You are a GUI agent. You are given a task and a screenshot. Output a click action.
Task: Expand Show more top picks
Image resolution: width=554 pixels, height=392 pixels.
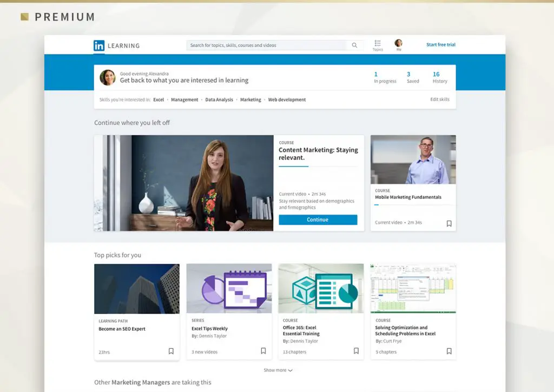(278, 370)
